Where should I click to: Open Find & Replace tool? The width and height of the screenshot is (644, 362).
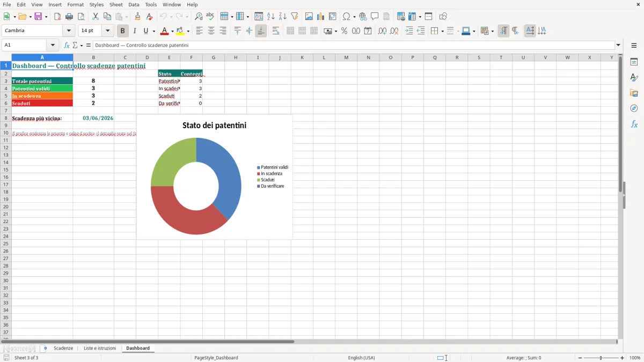click(x=199, y=17)
